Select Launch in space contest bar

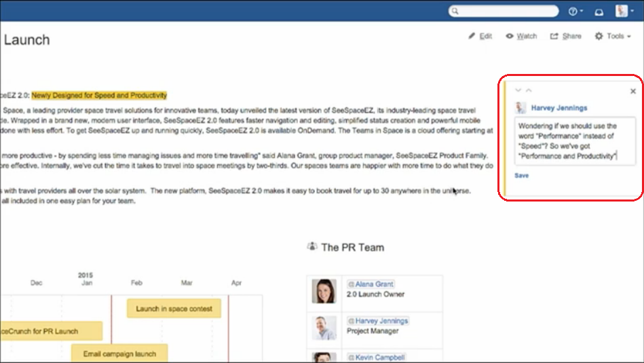(174, 309)
